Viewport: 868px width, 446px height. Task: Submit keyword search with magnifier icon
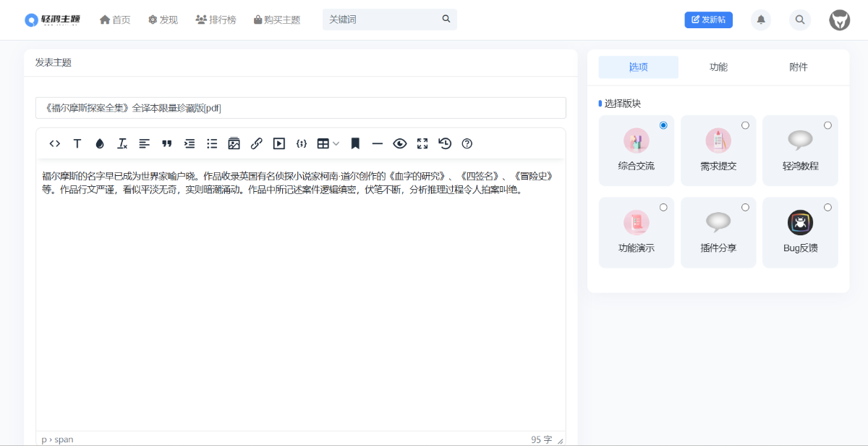click(x=446, y=19)
